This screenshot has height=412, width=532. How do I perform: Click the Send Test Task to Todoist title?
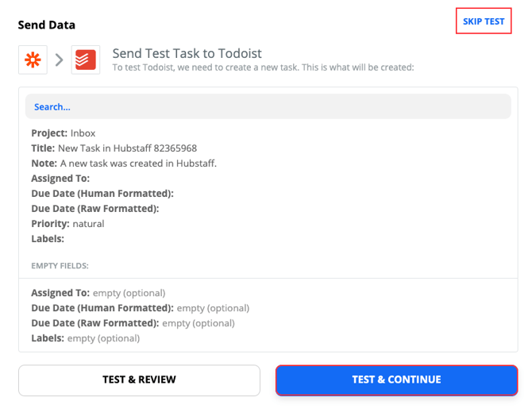tap(187, 54)
